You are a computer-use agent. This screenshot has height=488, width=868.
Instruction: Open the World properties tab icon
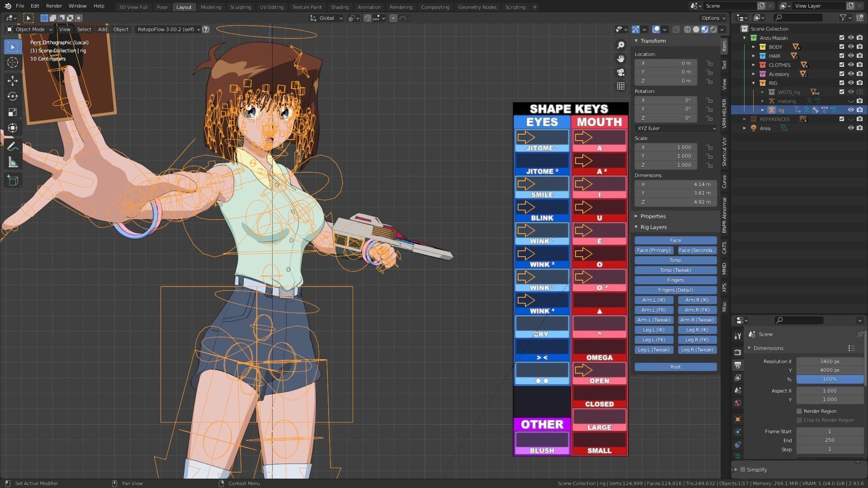[738, 403]
